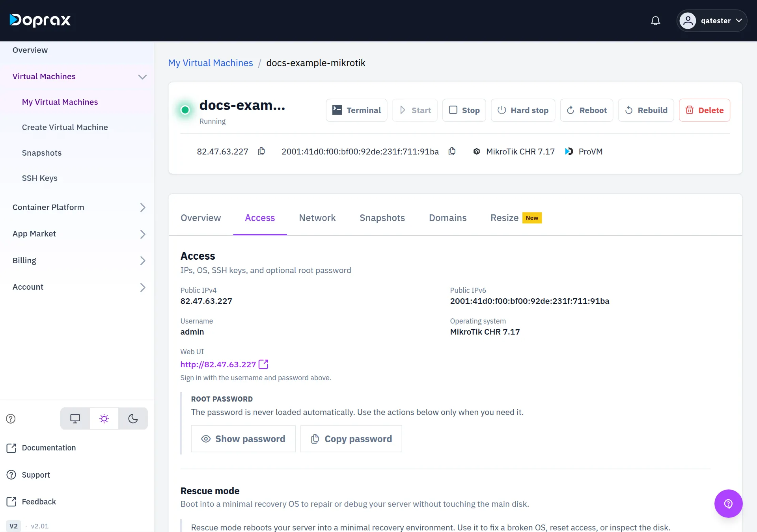Open the Terminal
This screenshot has height=532, width=757.
pos(356,110)
